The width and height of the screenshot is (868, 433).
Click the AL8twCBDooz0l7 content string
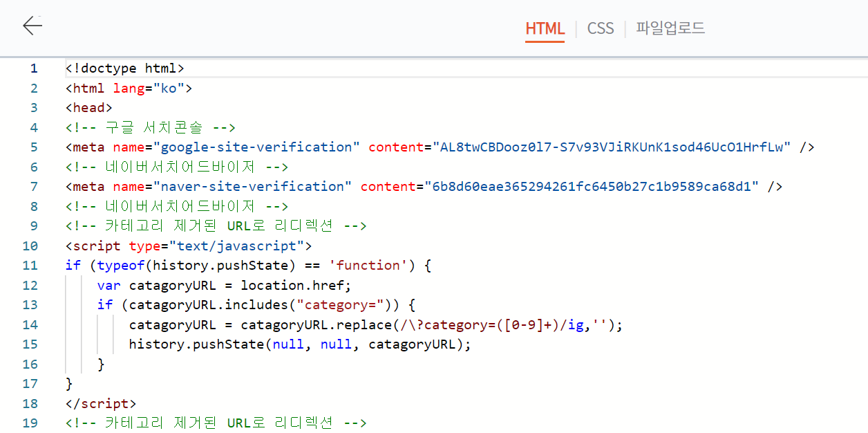coord(612,147)
